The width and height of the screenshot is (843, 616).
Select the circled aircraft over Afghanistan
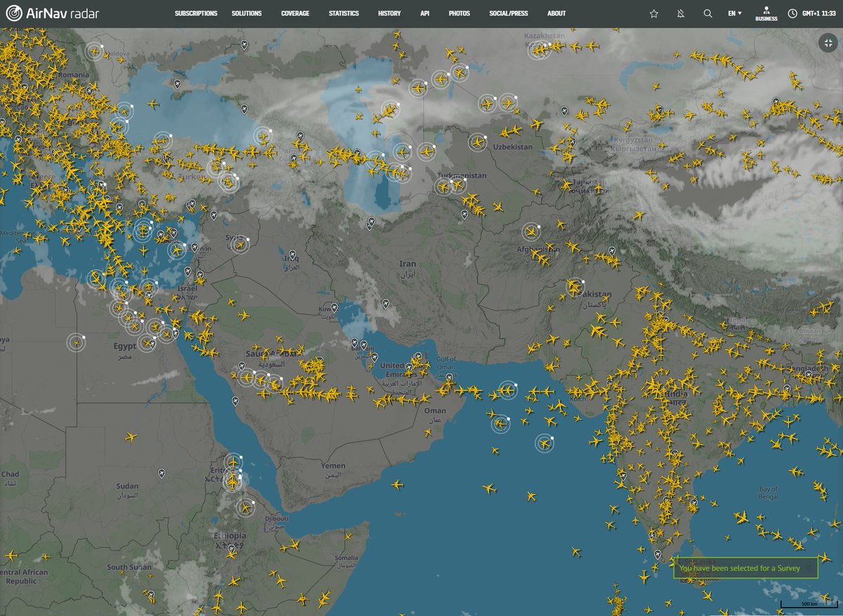pyautogui.click(x=532, y=232)
